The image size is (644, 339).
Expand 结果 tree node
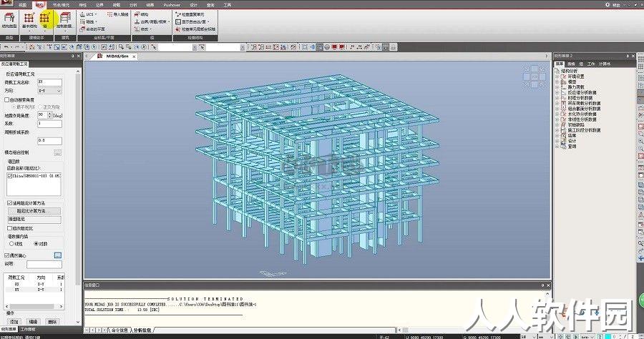click(557, 135)
